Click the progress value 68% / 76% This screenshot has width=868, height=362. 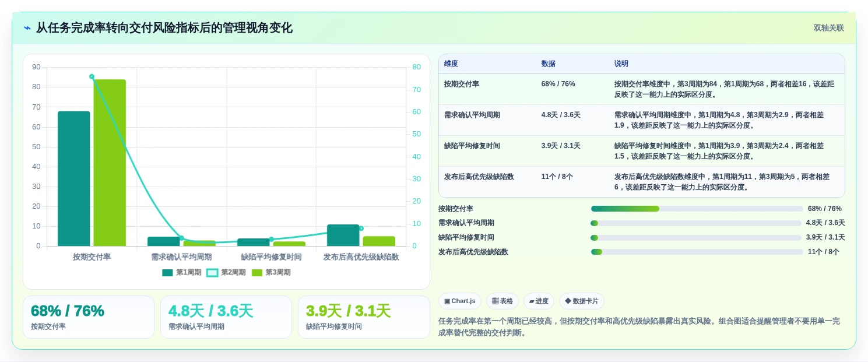825,209
